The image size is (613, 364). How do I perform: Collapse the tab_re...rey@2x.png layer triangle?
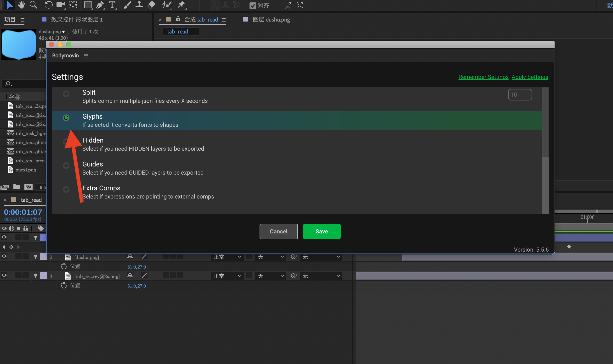(36, 276)
